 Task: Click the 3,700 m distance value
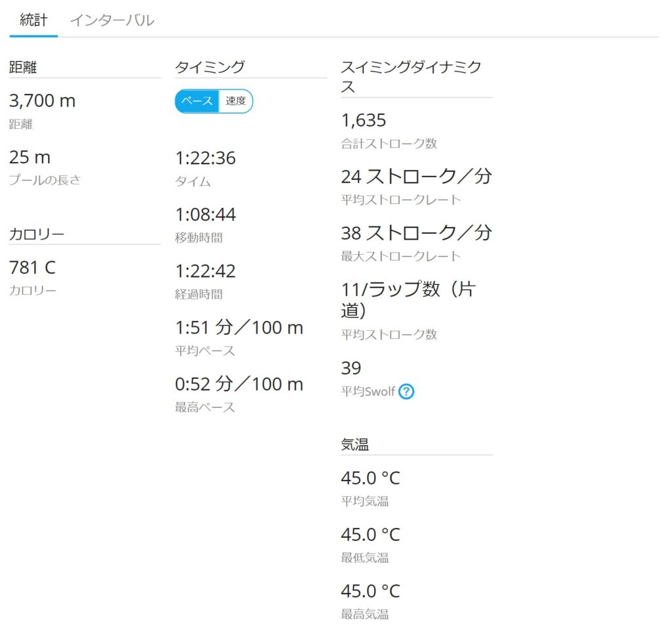(43, 101)
